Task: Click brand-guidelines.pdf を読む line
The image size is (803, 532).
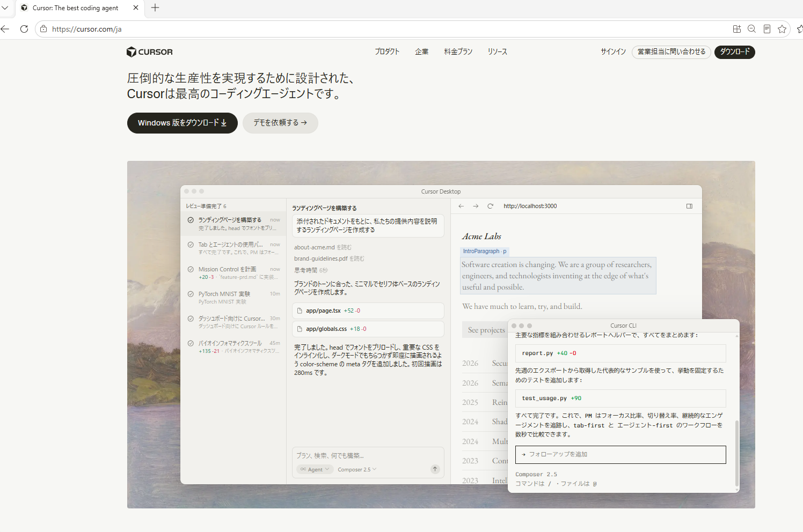Action: (329, 258)
